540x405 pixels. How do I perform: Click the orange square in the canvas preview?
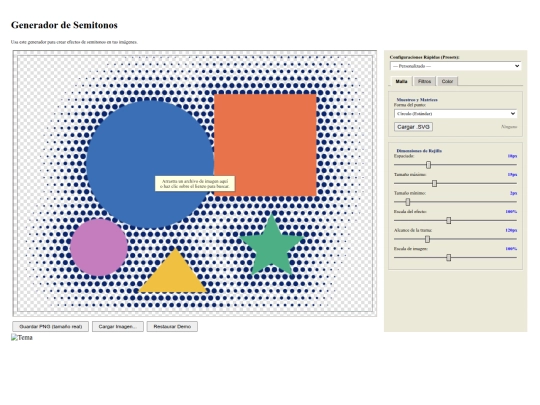click(x=265, y=145)
